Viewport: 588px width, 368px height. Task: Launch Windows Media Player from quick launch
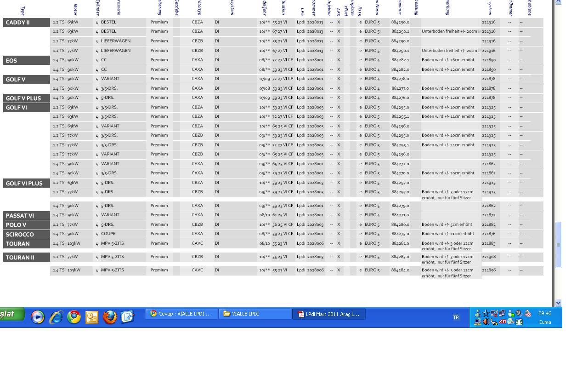[x=38, y=317]
